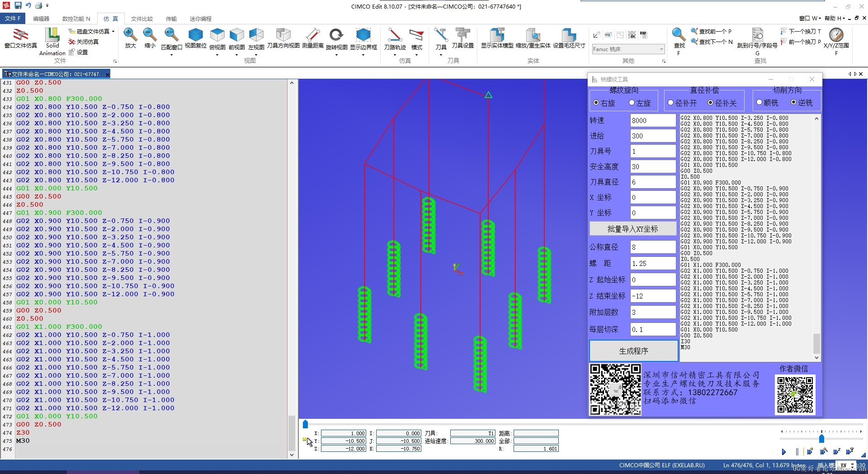Expand 旋转视图 dropdown arrow
Image resolution: width=868 pixels, height=474 pixels.
tap(336, 55)
